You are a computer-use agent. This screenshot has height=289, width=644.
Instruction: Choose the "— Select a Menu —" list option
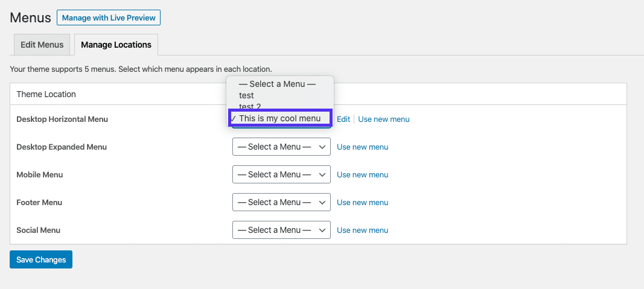click(x=277, y=84)
